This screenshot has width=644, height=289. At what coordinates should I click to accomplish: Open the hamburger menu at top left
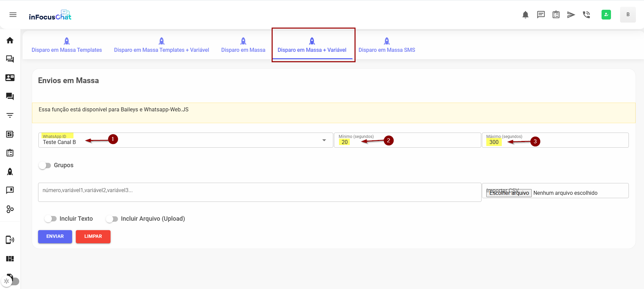tap(13, 14)
